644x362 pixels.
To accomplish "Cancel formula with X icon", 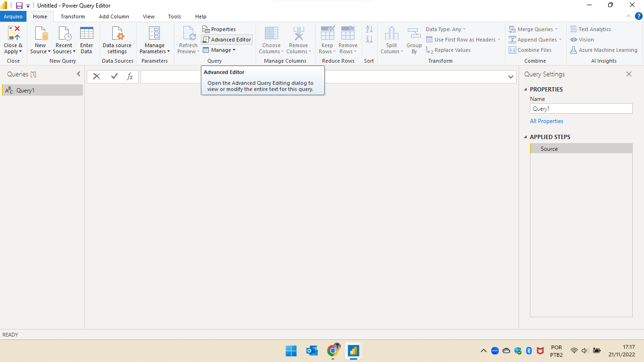I will pos(97,76).
